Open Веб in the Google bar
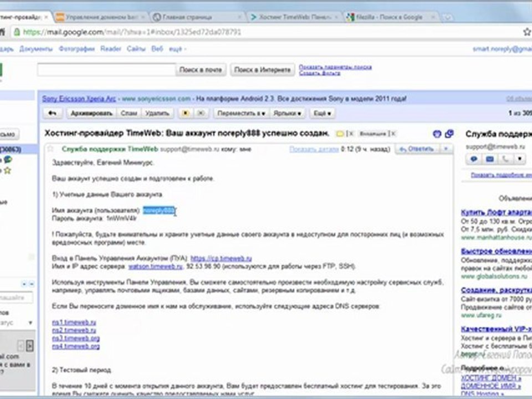The image size is (532, 399). pos(157,49)
